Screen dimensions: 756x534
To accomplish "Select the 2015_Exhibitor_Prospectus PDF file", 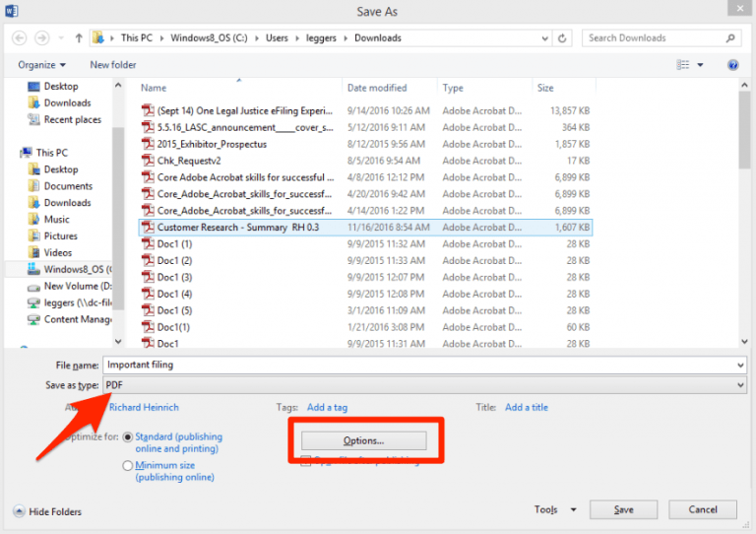I will click(x=212, y=144).
